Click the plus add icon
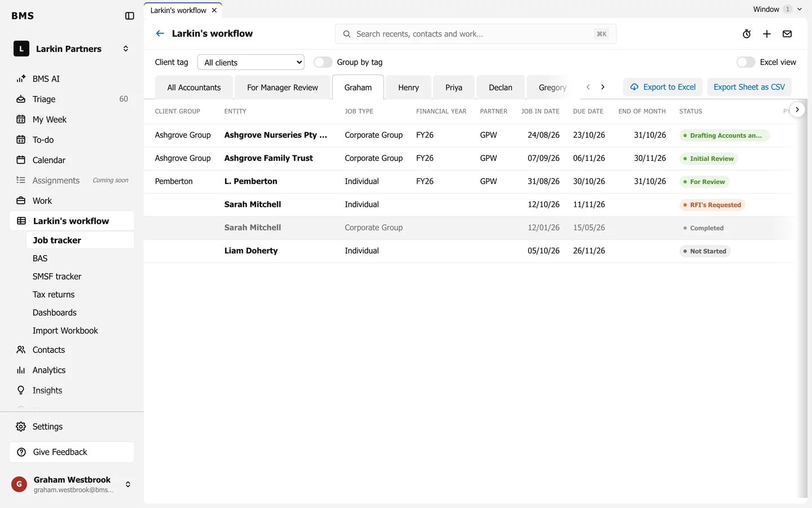 click(x=767, y=34)
